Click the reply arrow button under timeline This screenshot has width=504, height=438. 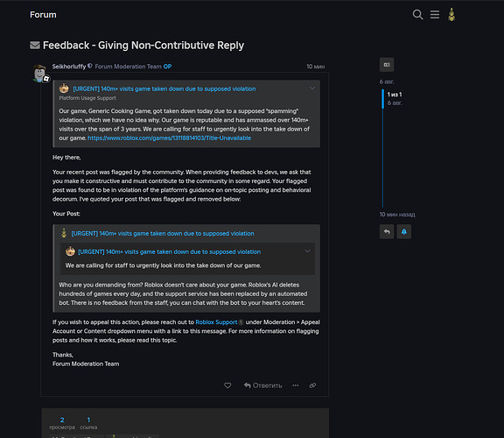point(387,231)
